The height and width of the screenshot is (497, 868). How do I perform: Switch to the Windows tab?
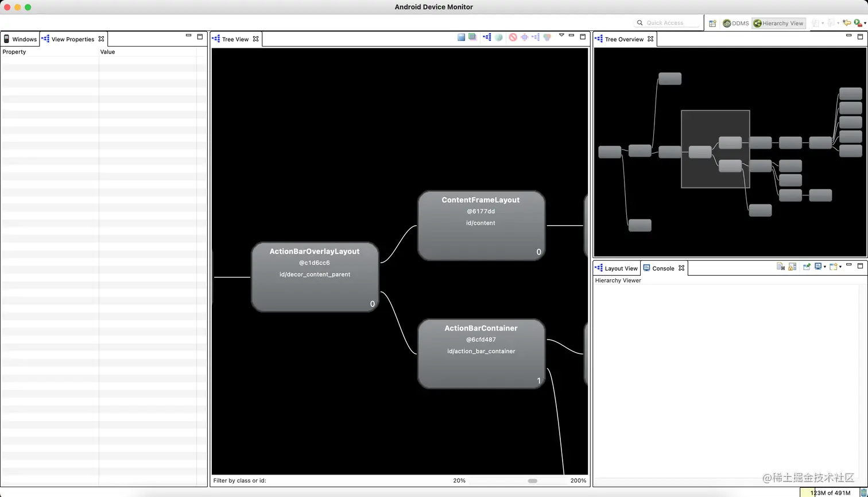click(20, 39)
